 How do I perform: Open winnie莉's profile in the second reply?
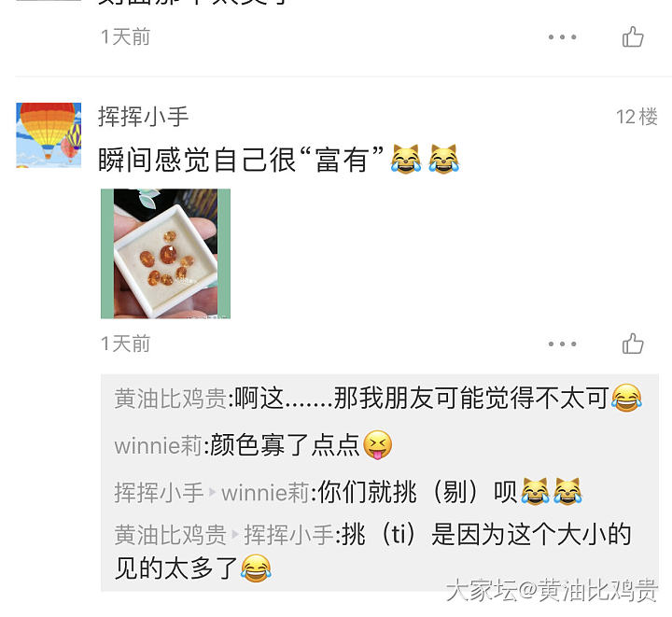click(x=158, y=444)
